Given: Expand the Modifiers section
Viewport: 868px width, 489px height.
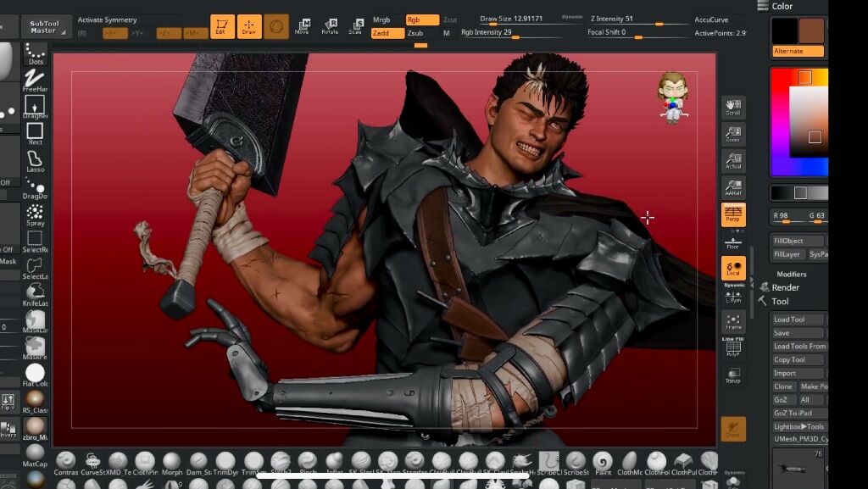Looking at the screenshot, I should tap(791, 275).
